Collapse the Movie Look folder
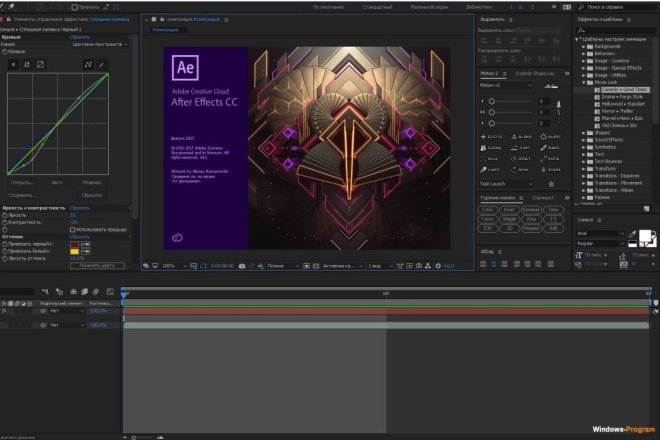660x440 pixels. (x=584, y=83)
